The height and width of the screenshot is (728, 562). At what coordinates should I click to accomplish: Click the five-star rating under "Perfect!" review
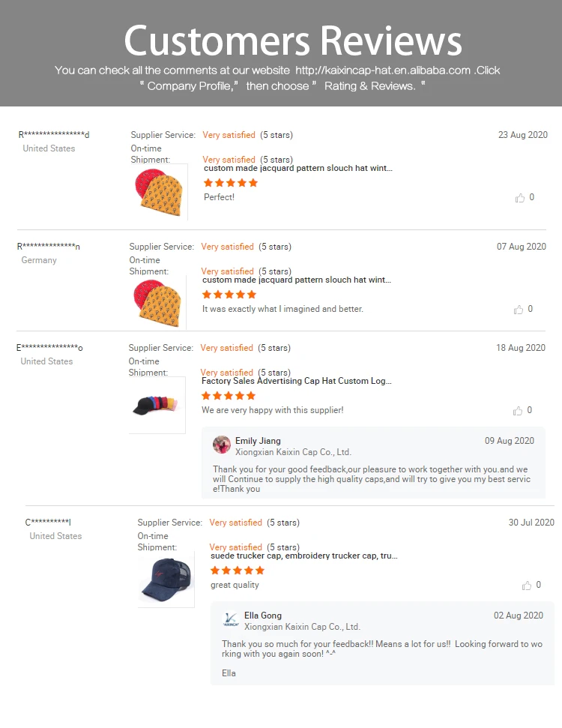pyautogui.click(x=231, y=183)
